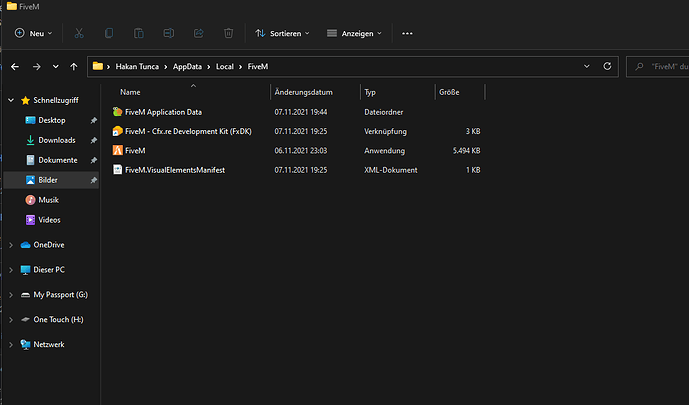Screen dimensions: 689x405
Task: Click AppData in the breadcrumb path
Action: coord(185,67)
